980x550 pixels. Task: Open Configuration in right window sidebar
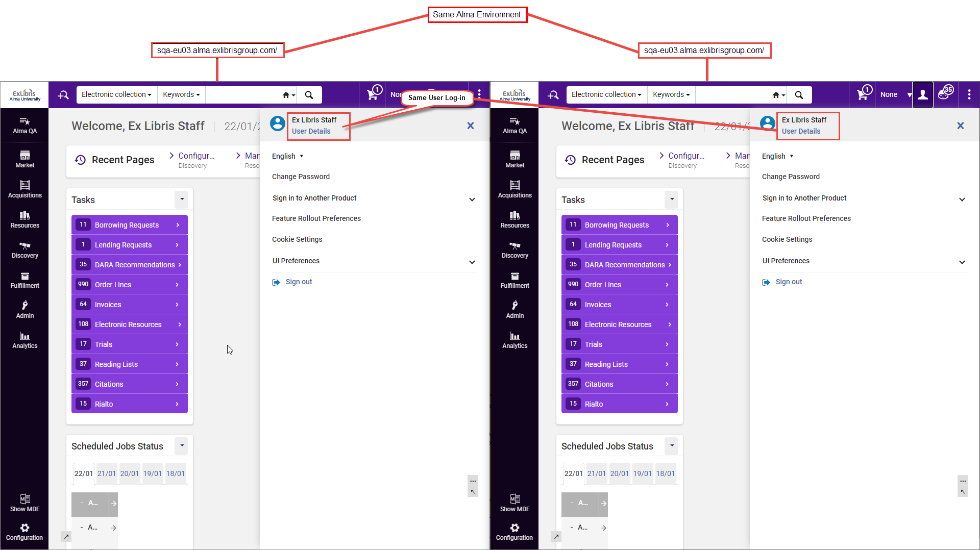[514, 532]
